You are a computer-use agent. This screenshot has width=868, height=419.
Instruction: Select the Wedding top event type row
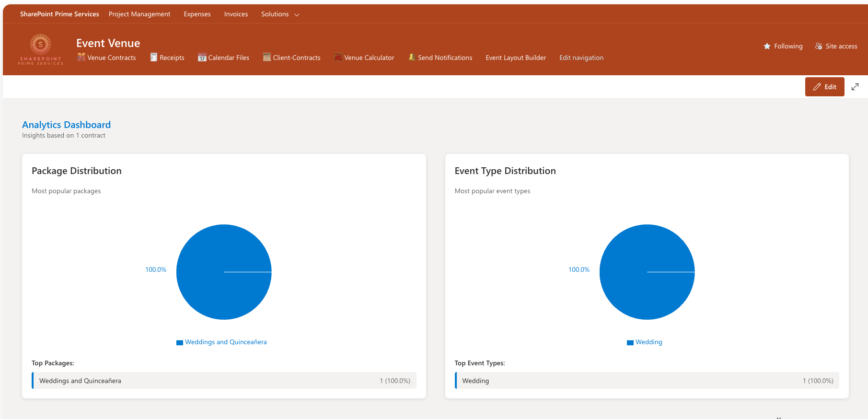click(647, 381)
